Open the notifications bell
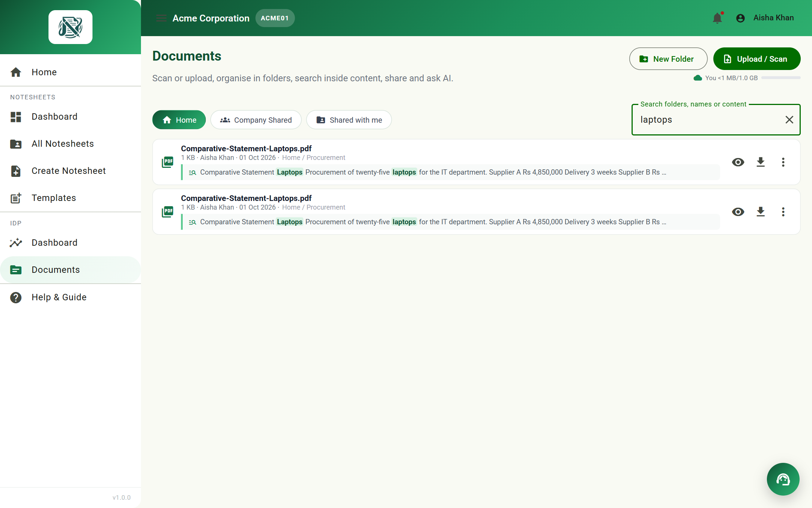The width and height of the screenshot is (812, 508). [x=717, y=18]
